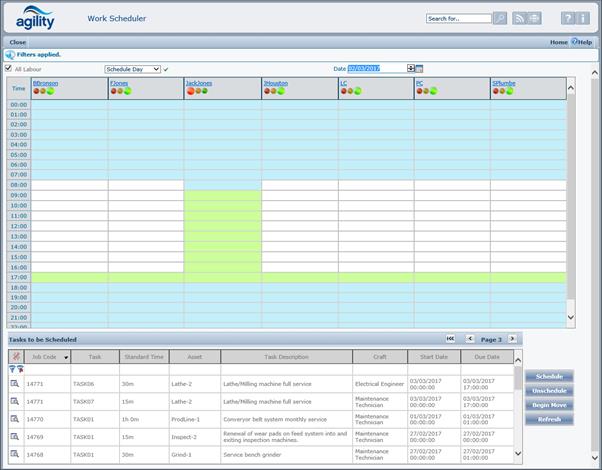Go to first page of tasks

450,339
